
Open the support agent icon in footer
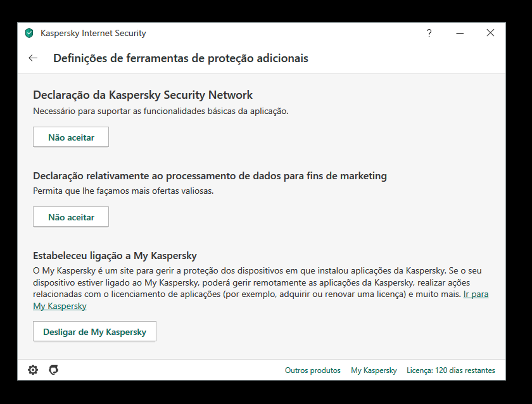coord(54,370)
